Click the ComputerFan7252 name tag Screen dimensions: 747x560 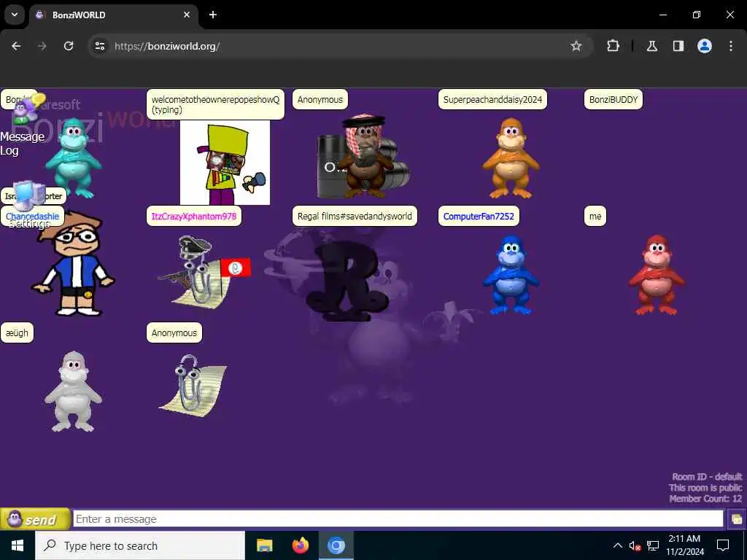pyautogui.click(x=479, y=216)
